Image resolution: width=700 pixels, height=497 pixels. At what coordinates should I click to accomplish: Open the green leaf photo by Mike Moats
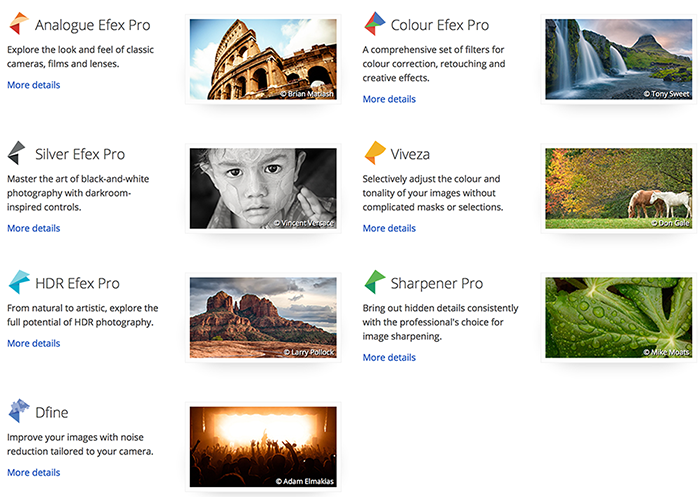(619, 317)
